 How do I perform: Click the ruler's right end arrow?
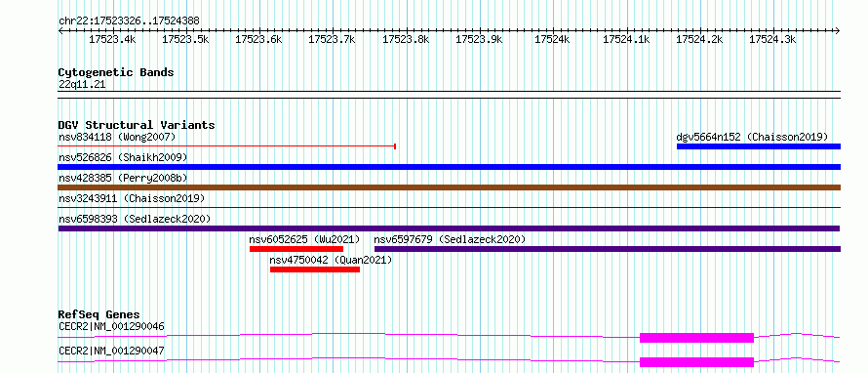point(838,31)
